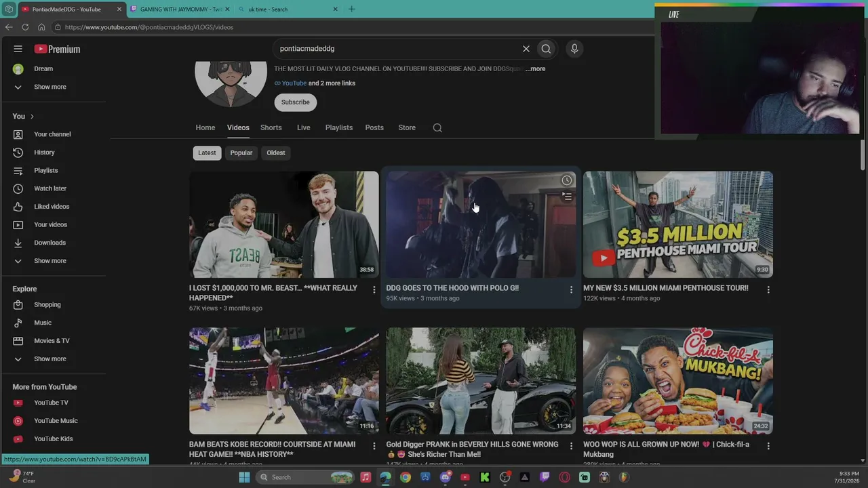This screenshot has width=868, height=488.
Task: Open the channel Videos tab
Action: [x=238, y=127]
